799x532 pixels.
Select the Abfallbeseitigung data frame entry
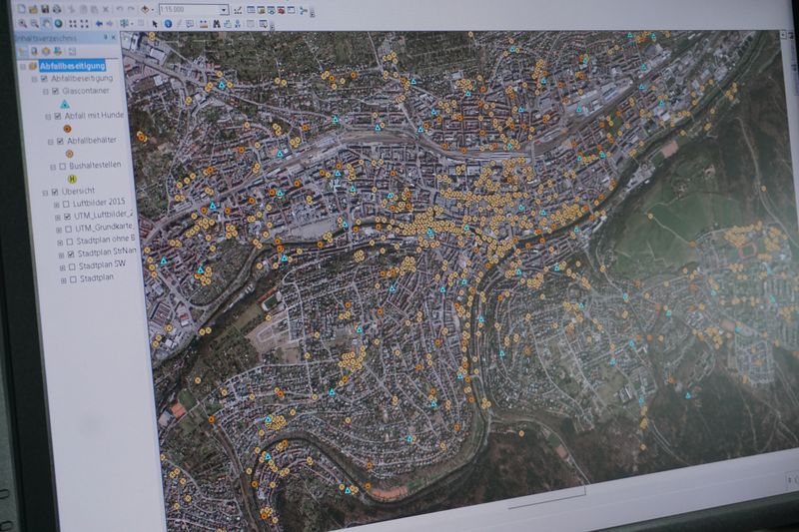click(x=72, y=66)
